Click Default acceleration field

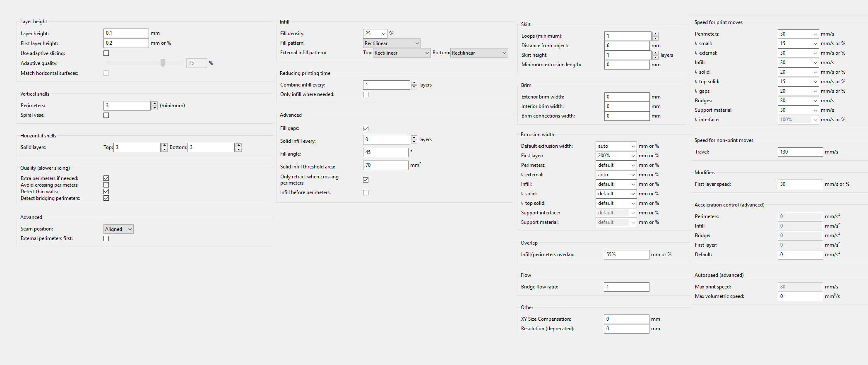pos(801,255)
